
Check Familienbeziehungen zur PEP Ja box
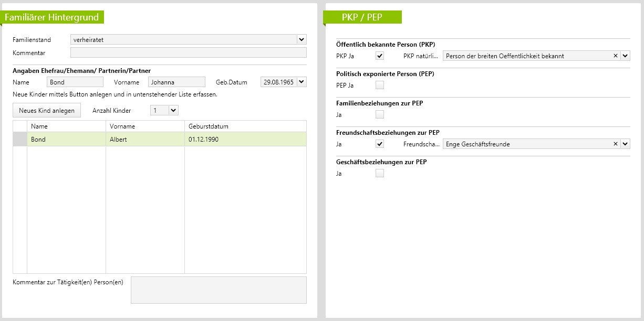click(380, 114)
